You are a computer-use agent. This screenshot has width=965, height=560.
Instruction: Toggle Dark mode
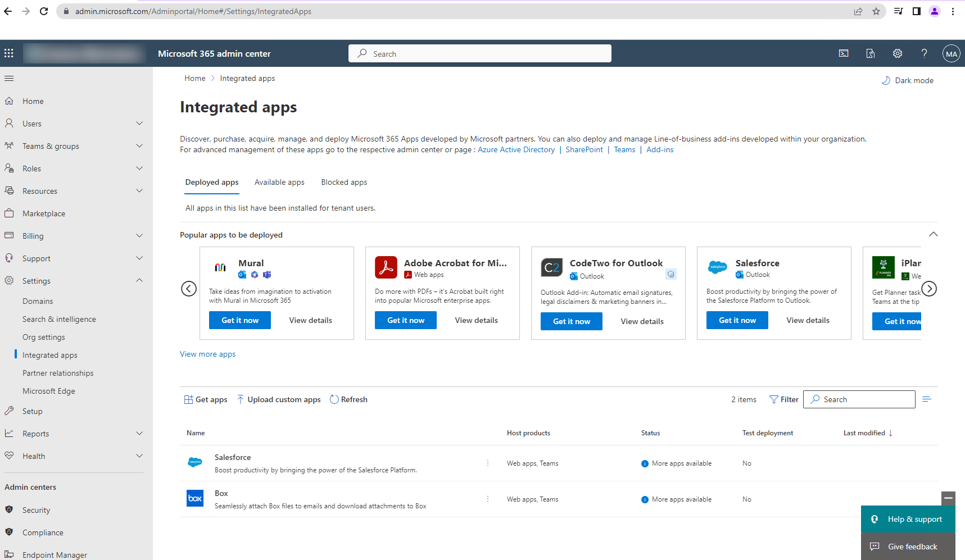coord(907,80)
